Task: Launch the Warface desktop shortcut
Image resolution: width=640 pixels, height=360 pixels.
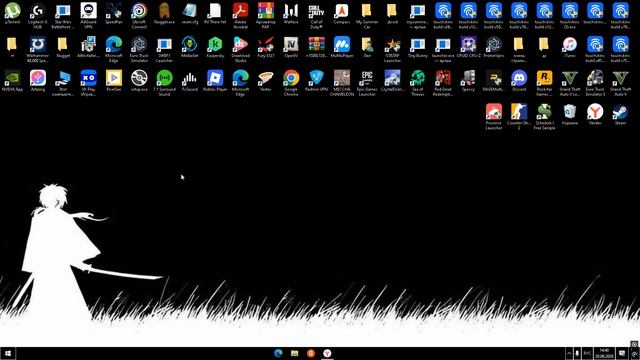Action: [291, 14]
